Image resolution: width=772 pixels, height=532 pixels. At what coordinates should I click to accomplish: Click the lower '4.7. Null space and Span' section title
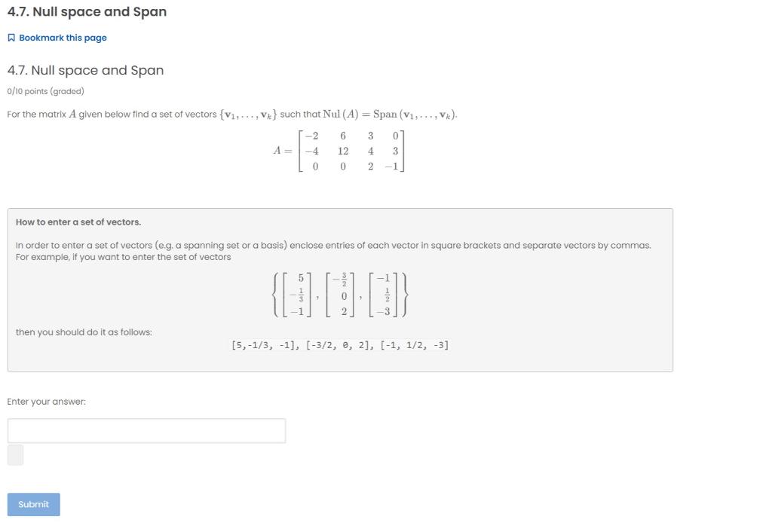click(85, 70)
